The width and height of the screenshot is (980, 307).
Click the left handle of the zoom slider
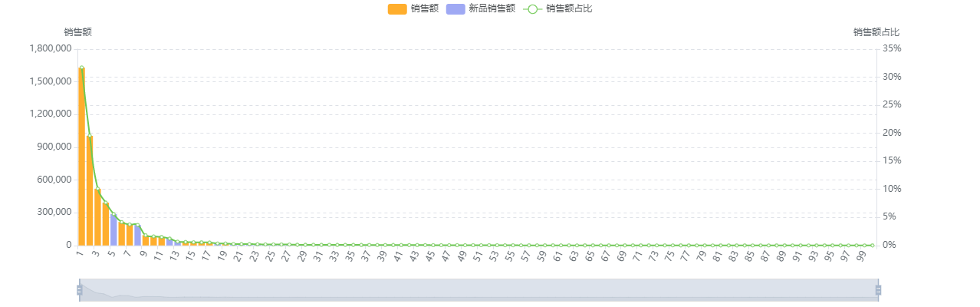[x=79, y=289]
